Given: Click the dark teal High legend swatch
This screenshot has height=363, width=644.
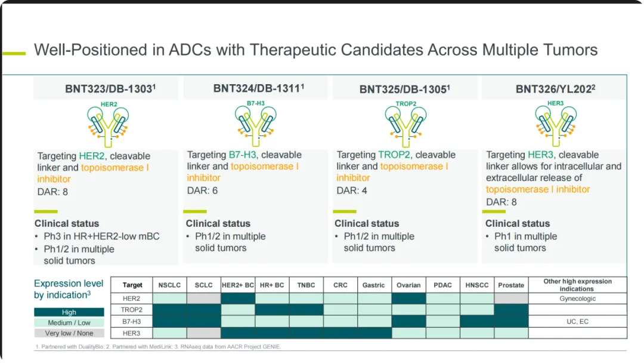Looking at the screenshot, I should 69,312.
